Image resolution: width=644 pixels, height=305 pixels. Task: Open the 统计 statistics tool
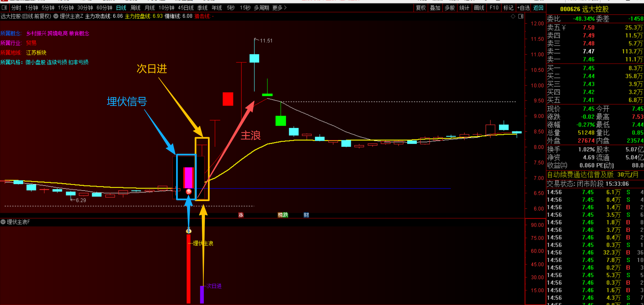pos(464,8)
